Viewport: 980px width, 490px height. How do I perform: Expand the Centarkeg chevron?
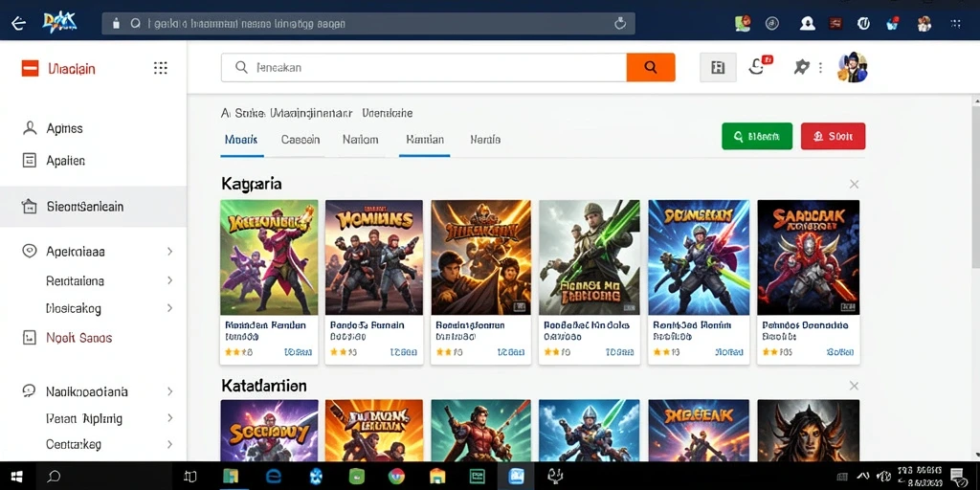click(169, 444)
